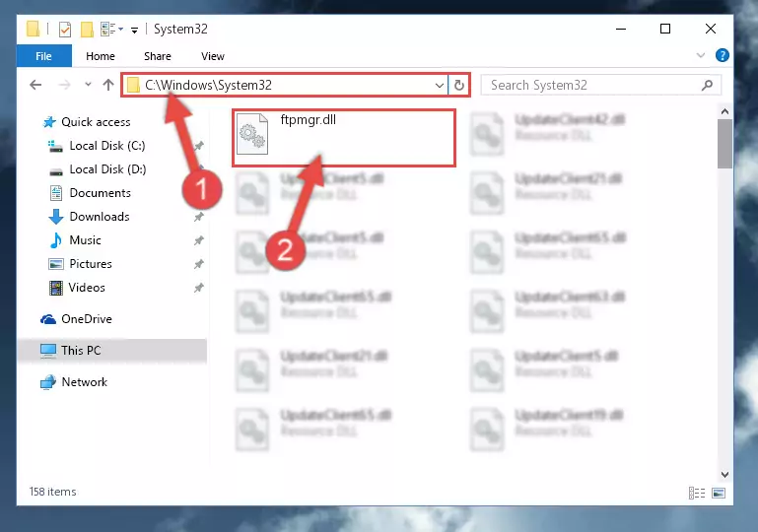Click the Music note icon
Screen dimensions: 758x532
pyautogui.click(x=56, y=240)
